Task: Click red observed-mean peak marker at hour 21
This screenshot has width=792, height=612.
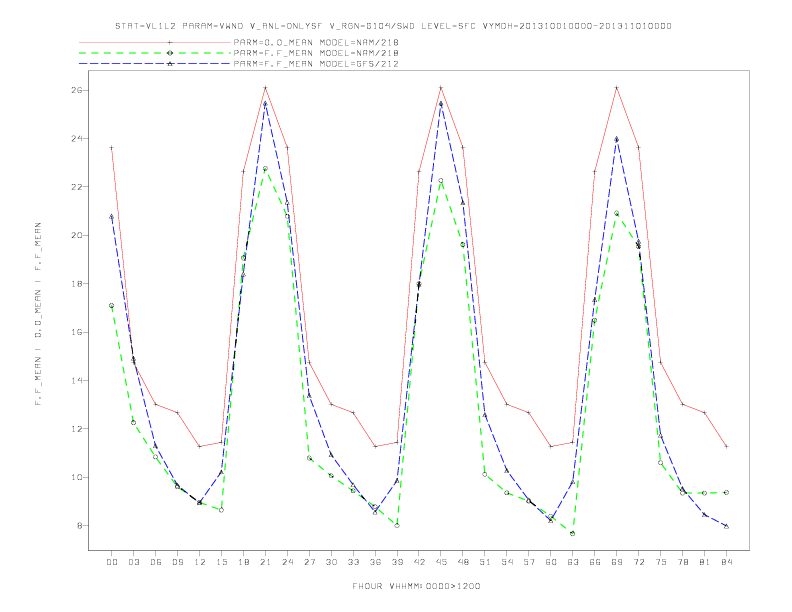Action: 265,88
